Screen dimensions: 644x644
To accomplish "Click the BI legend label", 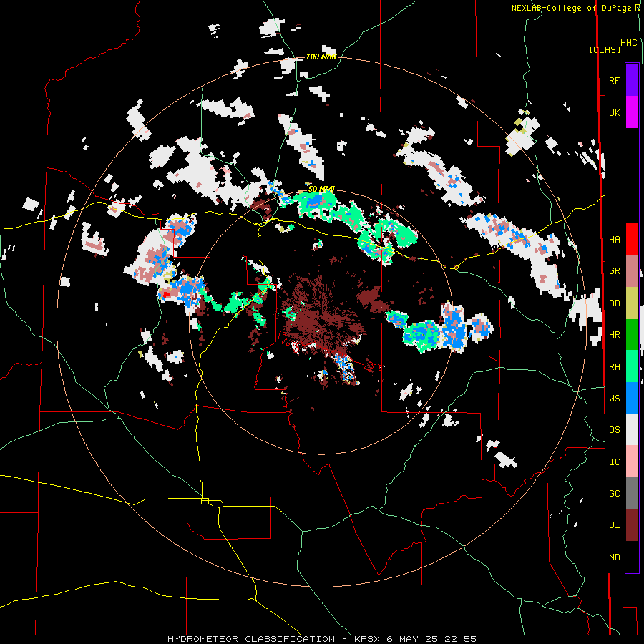I will 614,525.
